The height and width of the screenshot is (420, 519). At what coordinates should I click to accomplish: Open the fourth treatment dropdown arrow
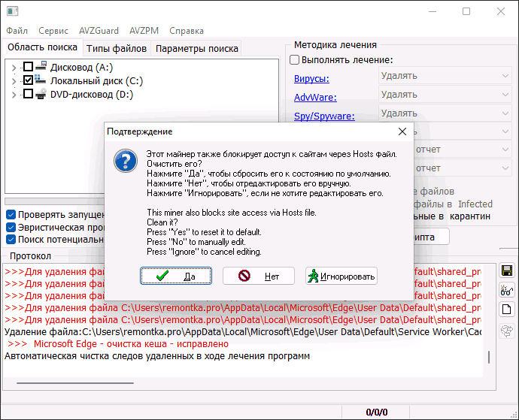[x=505, y=131]
